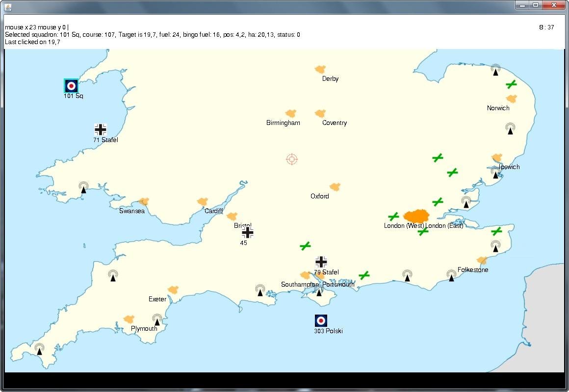Click the 79 Stafel cross icon
The width and height of the screenshot is (569, 392).
pos(321,262)
